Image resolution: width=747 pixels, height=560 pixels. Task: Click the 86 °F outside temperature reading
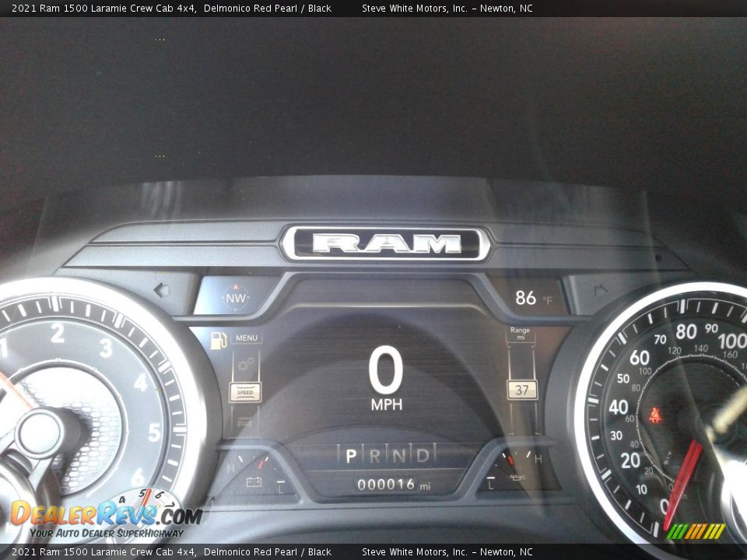[534, 298]
